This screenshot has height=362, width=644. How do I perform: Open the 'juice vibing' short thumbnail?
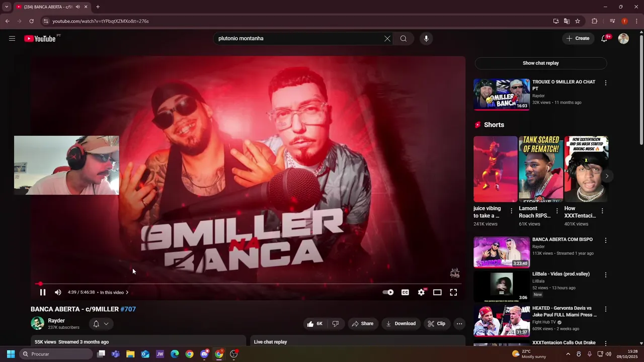496,169
